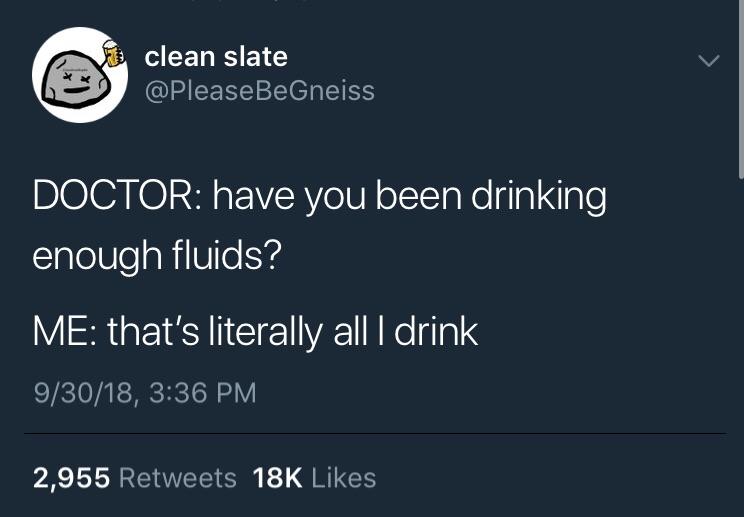Viewport: 744px width, 517px height.
Task: Click the 3:36 PM time of the timestamp
Action: pyautogui.click(x=203, y=393)
